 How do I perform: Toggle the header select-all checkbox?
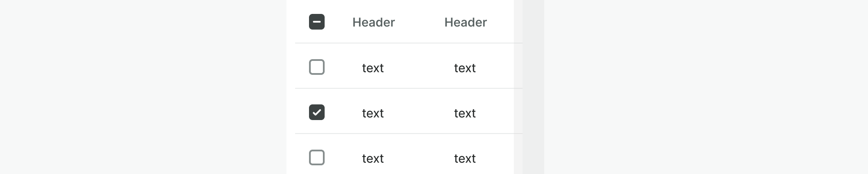pos(317,22)
